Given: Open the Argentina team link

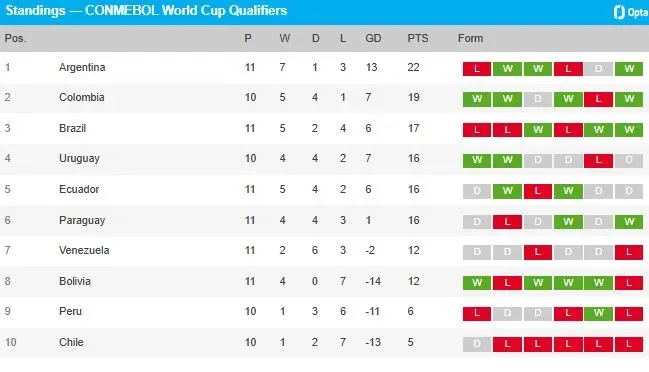Looking at the screenshot, I should coord(82,67).
